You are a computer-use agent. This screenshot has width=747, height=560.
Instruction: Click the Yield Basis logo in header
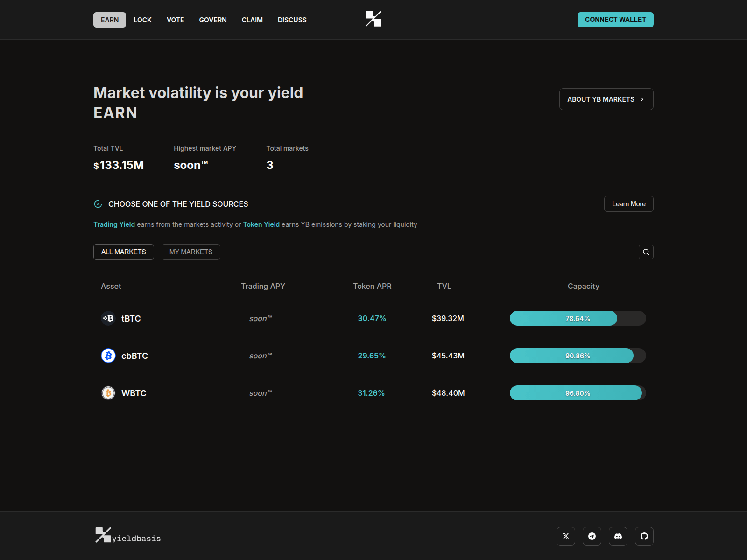[373, 19]
